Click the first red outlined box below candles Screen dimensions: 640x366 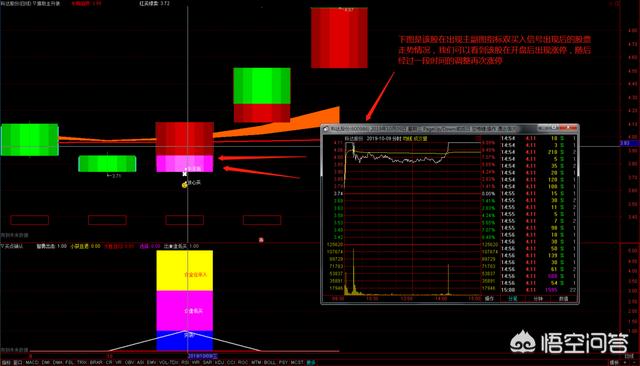point(29,220)
